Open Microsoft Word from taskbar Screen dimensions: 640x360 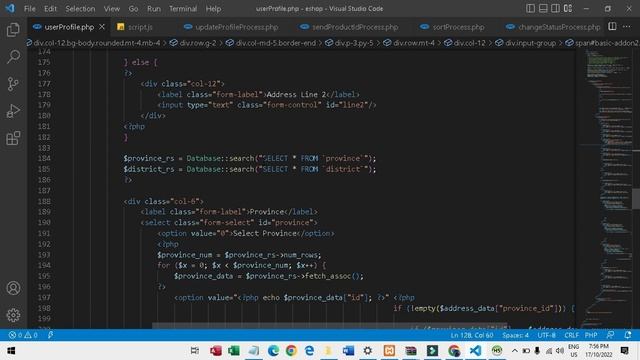tap(348, 351)
